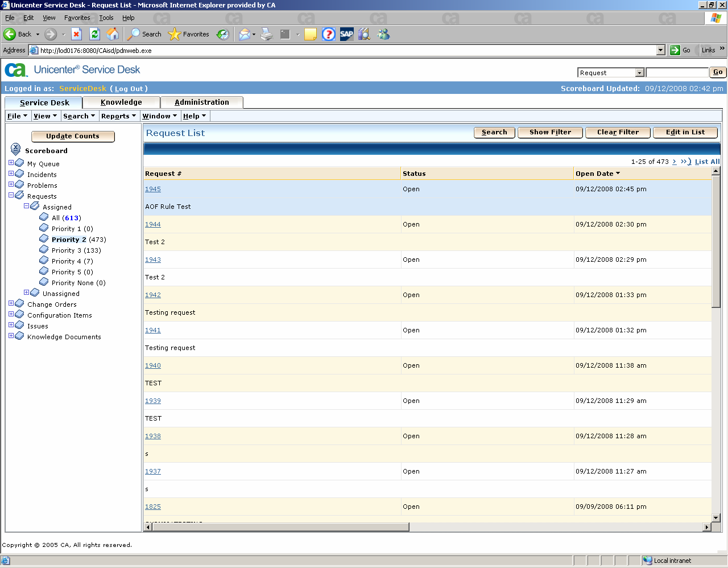
Task: Open the browser Home page icon
Action: click(x=113, y=34)
